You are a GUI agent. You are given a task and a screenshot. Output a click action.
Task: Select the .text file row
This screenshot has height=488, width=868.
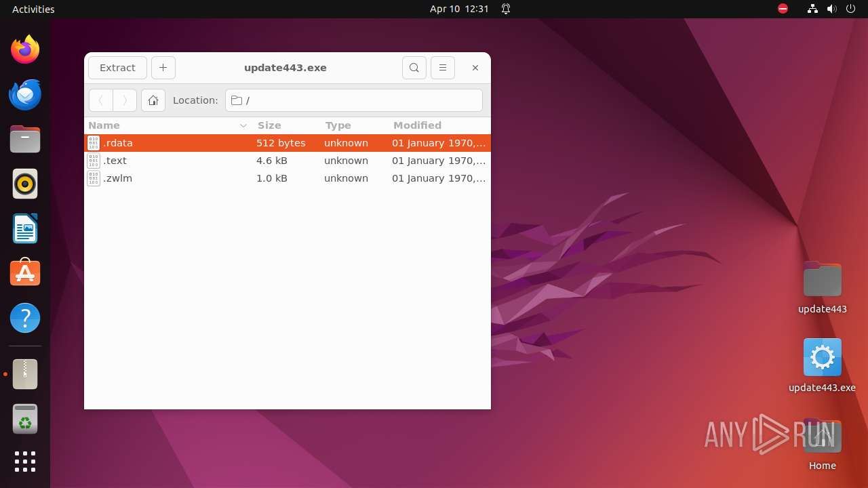(288, 161)
